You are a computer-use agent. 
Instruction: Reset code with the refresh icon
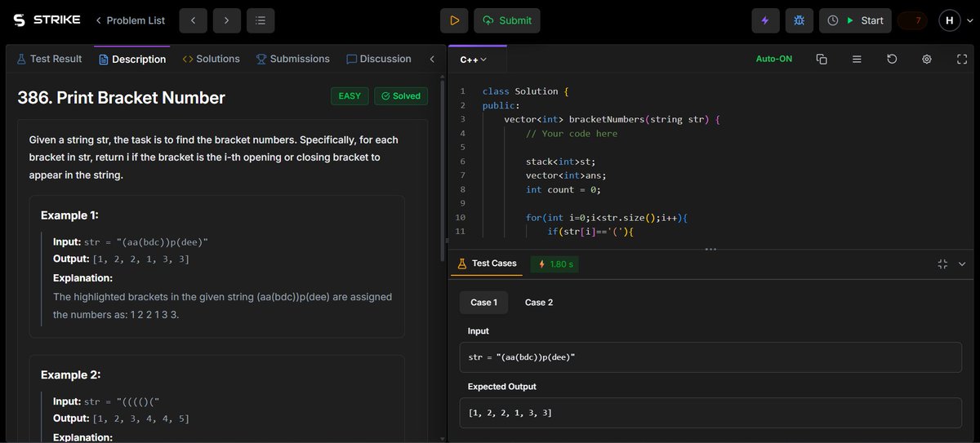tap(892, 60)
